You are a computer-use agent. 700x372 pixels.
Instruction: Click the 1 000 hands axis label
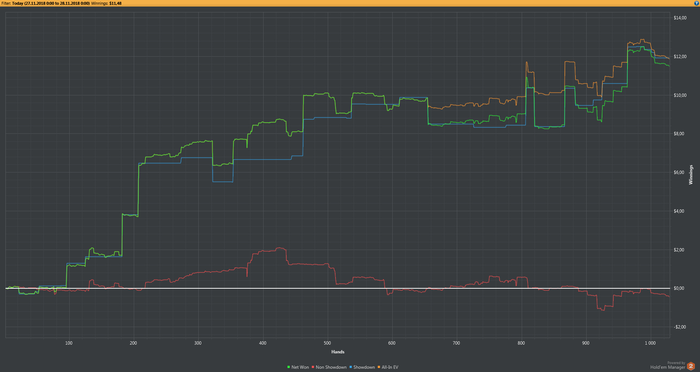[x=650, y=343]
